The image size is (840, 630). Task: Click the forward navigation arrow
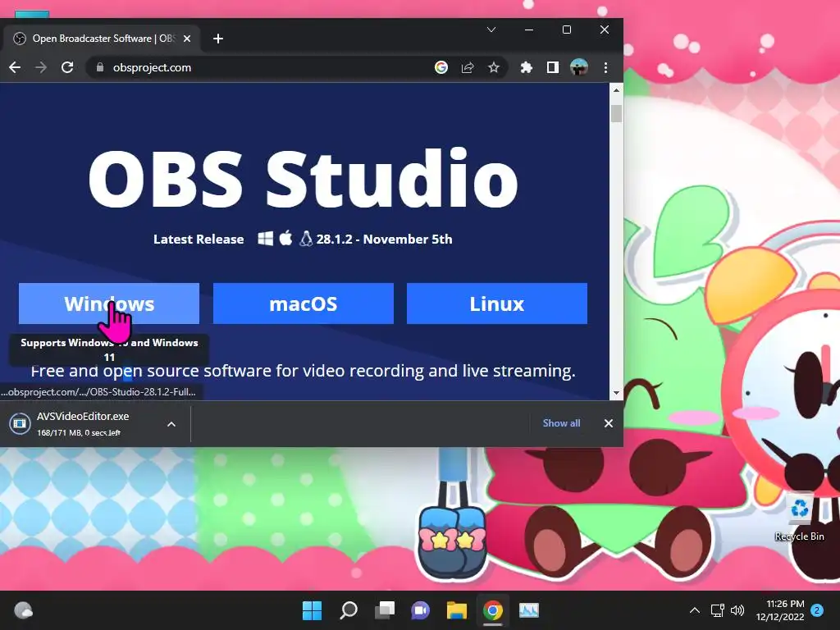[x=41, y=67]
